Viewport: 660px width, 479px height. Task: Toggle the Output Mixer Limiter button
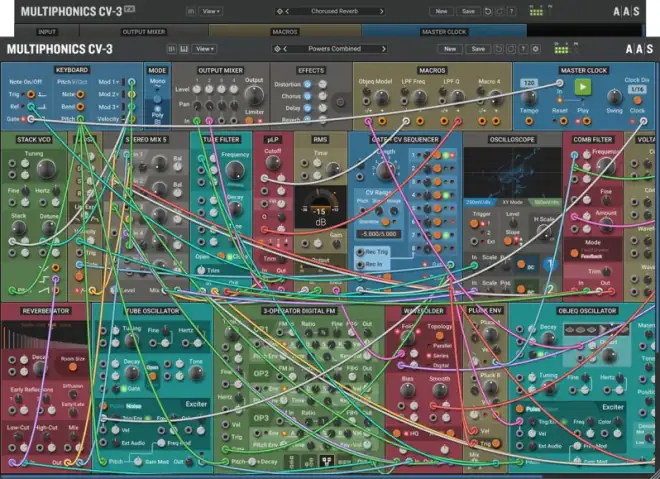pyautogui.click(x=249, y=120)
